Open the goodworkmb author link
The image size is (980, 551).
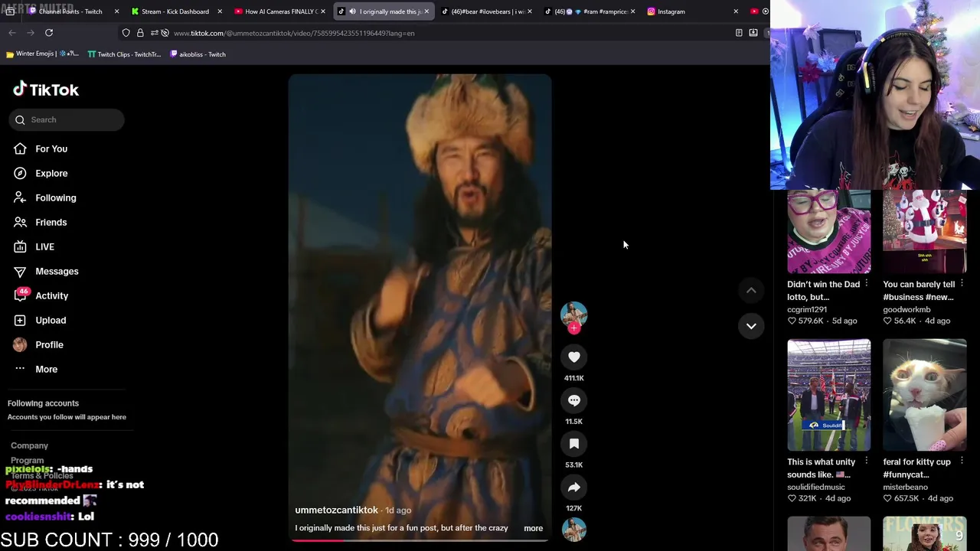click(907, 309)
